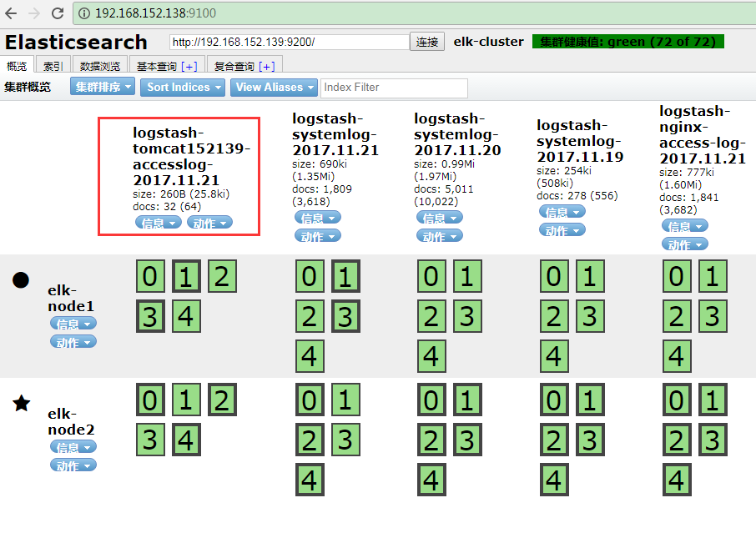Click elk-node1 shard 4 of tomcat accesslog
The height and width of the screenshot is (533, 756).
pos(186,316)
